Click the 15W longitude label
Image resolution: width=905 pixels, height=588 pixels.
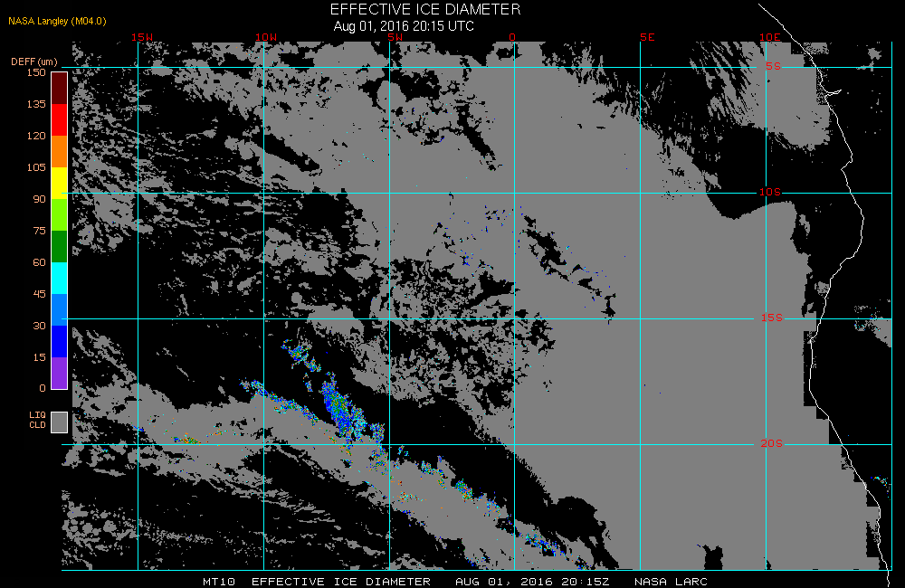(x=142, y=37)
